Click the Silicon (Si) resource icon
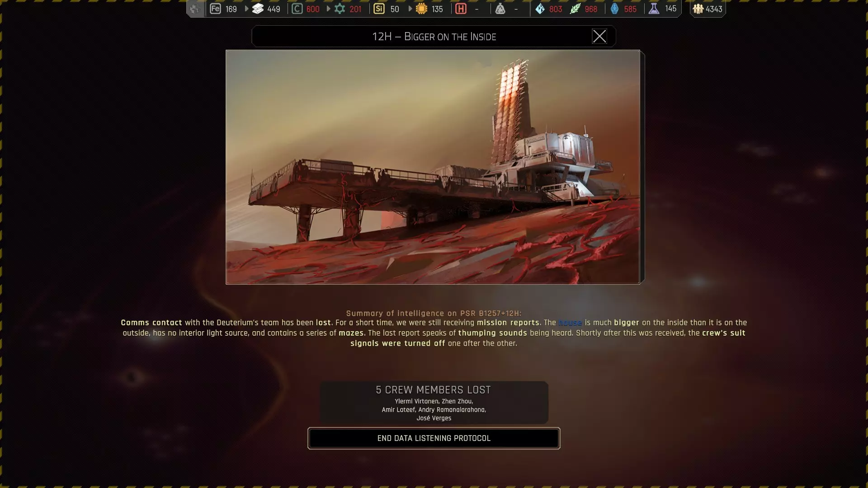The height and width of the screenshot is (488, 868). [x=379, y=9]
